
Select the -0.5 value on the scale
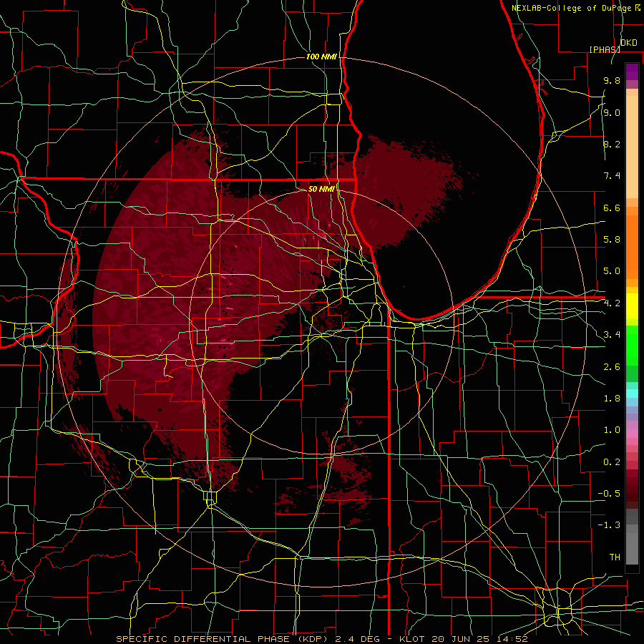[609, 494]
